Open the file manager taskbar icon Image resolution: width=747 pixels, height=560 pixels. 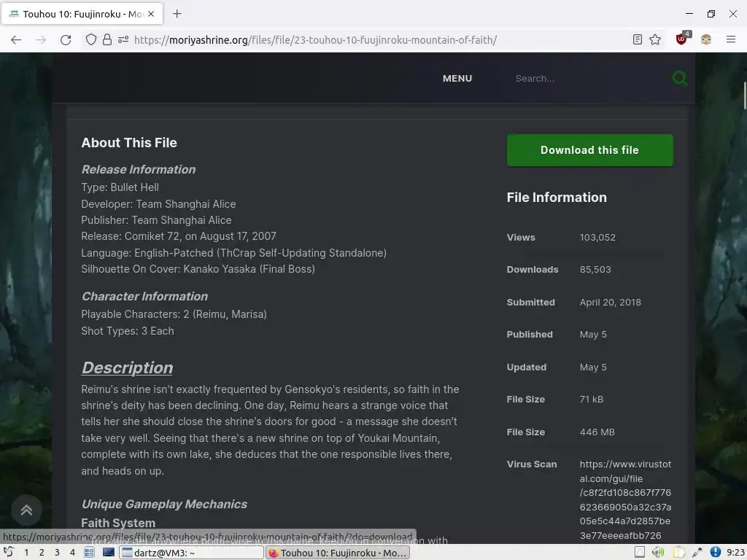(89, 553)
